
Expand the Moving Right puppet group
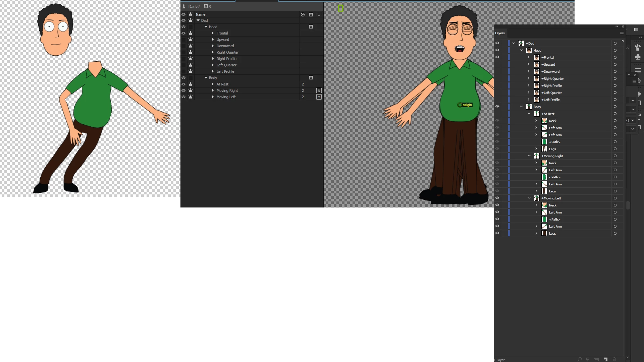click(x=213, y=90)
